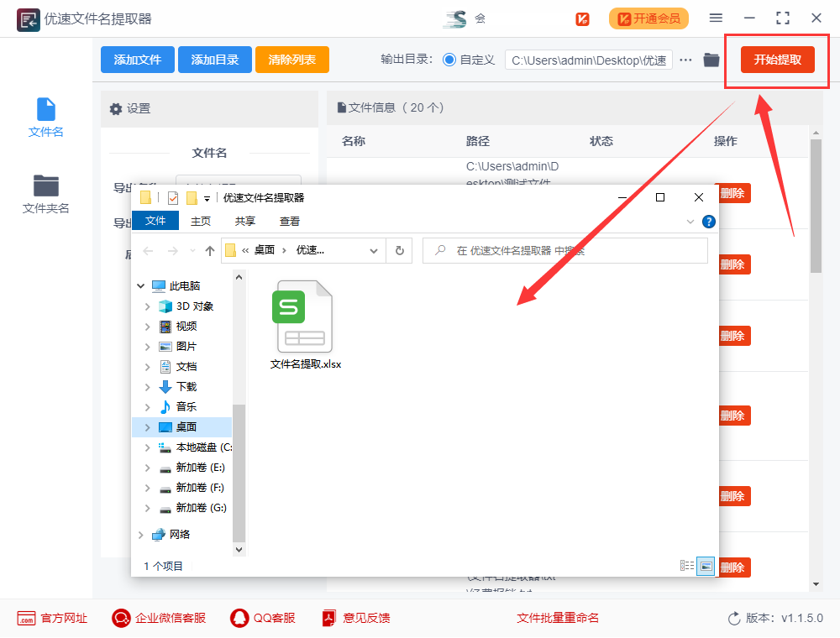Click the three-dots browse output path button
This screenshot has width=840, height=638.
click(686, 60)
